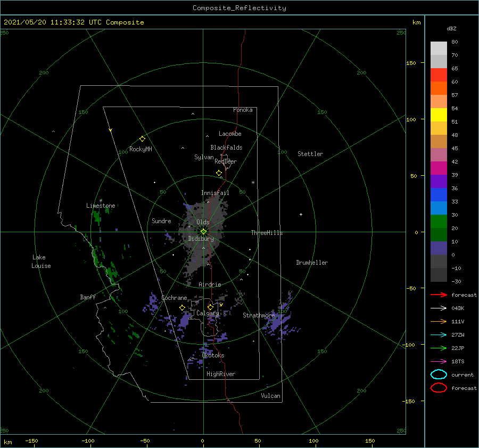Click the Olds label at radar center
The image size is (479, 448).
pyautogui.click(x=203, y=222)
